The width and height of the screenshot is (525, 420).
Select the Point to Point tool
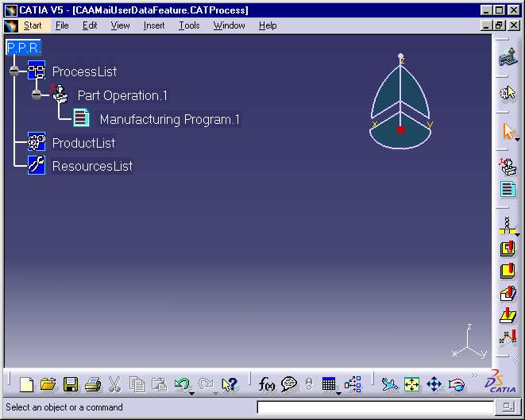508,337
